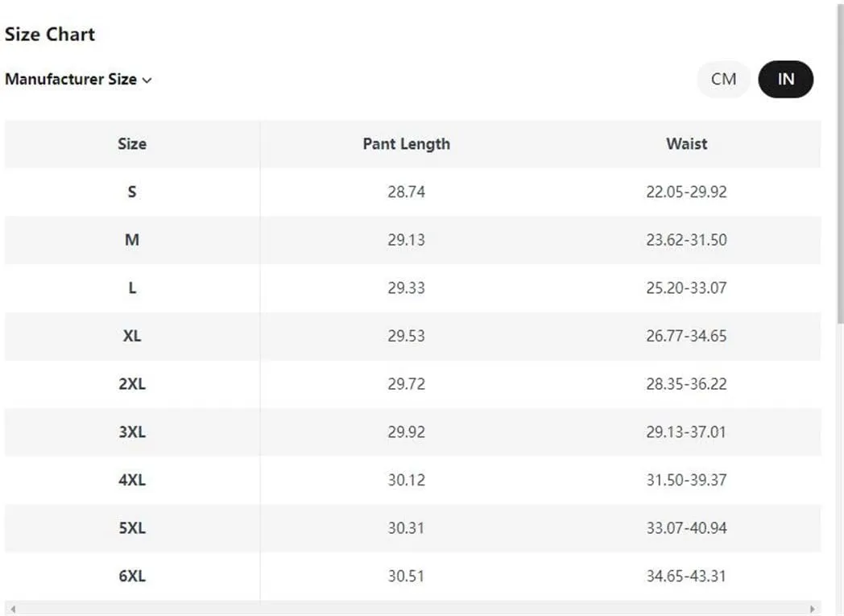
Task: Click the left arrow of horizontal scrollbar
Action: pos(13,609)
